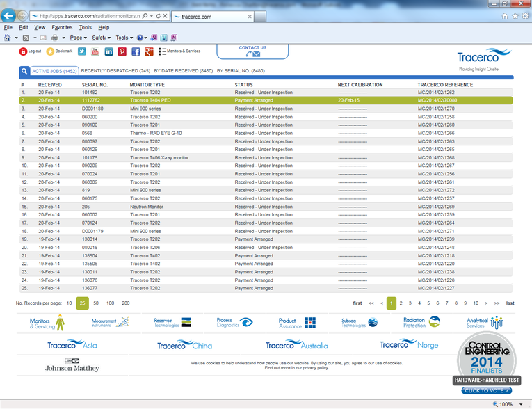
Task: Expand the Safety dropdown menu
Action: click(x=102, y=38)
